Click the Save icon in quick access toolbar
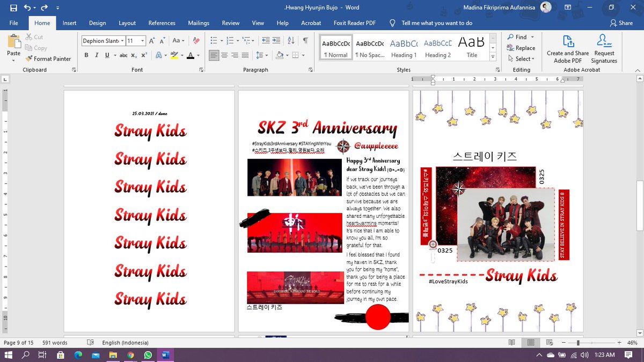This screenshot has height=362, width=644. pyautogui.click(x=13, y=8)
